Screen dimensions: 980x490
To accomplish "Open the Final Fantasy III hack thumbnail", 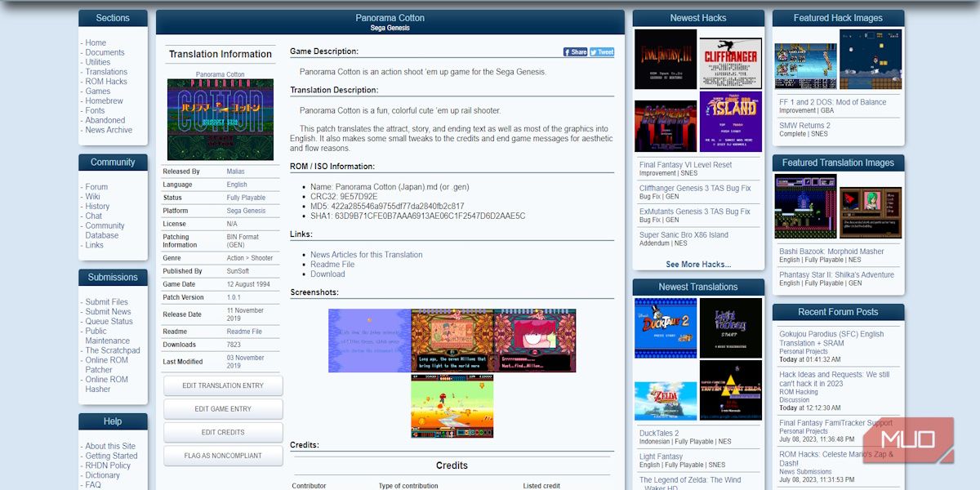I will (x=666, y=60).
